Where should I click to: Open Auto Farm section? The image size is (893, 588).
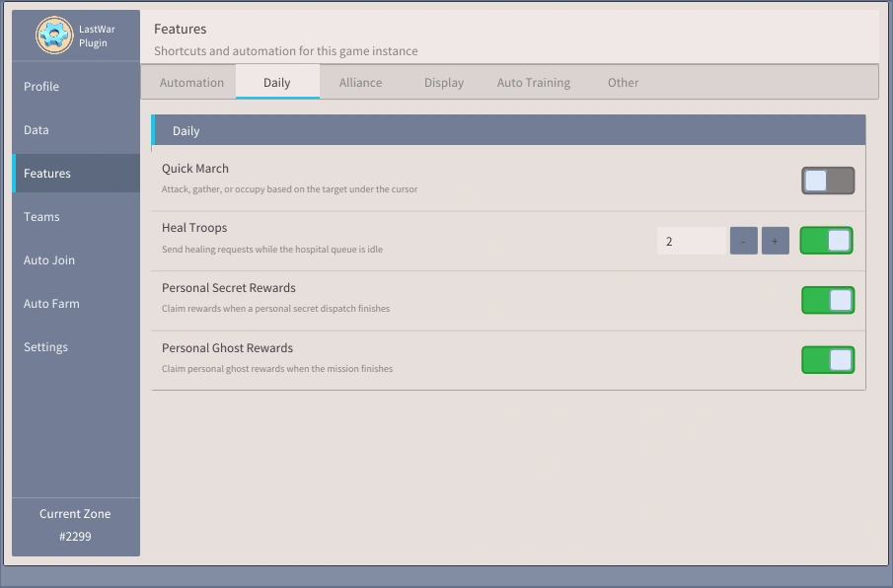click(x=76, y=304)
